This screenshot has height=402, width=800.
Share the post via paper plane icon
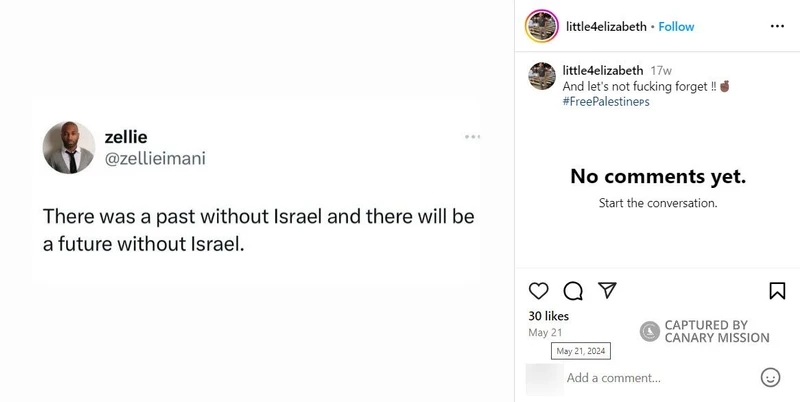point(606,291)
